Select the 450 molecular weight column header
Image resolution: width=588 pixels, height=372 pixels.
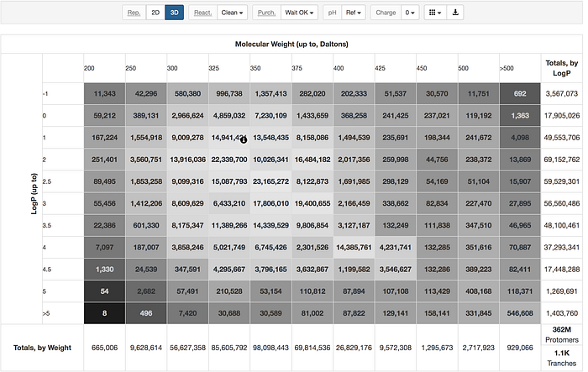437,68
